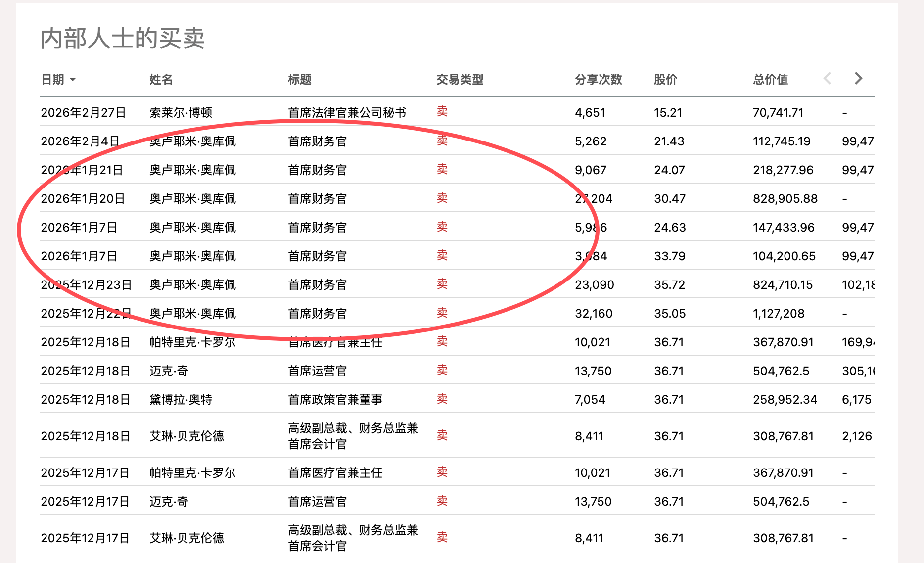Sort the table by 姓名 column header
Viewport: 924px width, 563px height.
pyautogui.click(x=161, y=80)
